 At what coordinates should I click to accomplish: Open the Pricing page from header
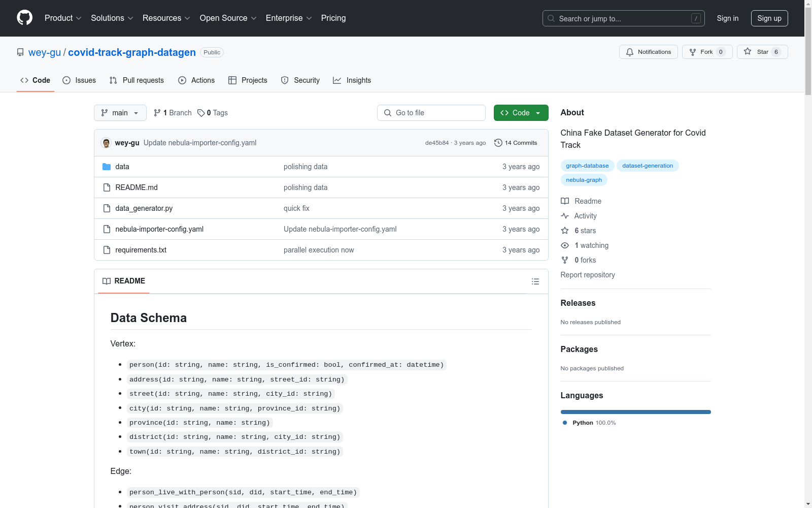[x=333, y=18]
